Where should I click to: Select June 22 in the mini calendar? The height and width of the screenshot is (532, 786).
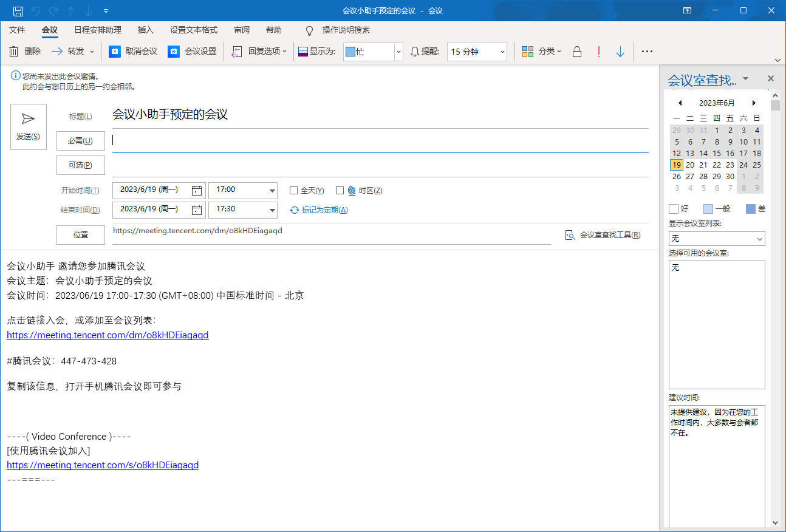[x=717, y=165]
